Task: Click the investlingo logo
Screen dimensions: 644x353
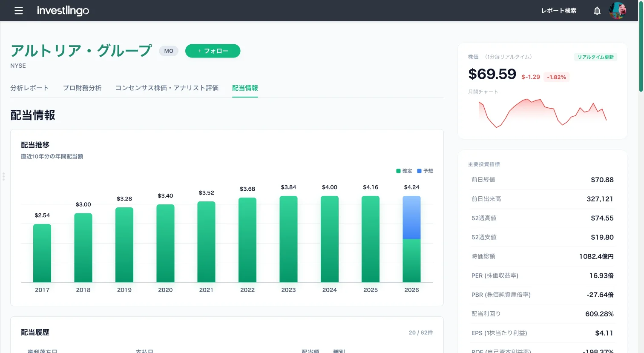Action: tap(63, 11)
